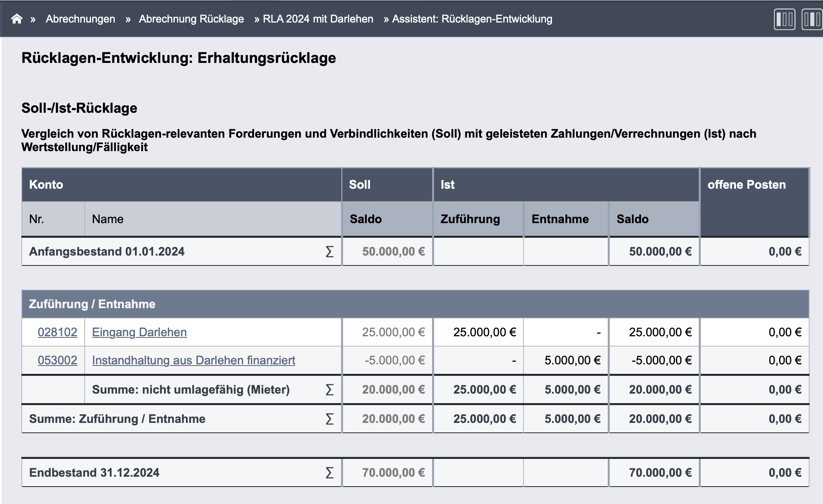Click Zuführung 25.000,00 € of Eingang Darlehen
This screenshot has width=823, height=504.
coord(485,332)
